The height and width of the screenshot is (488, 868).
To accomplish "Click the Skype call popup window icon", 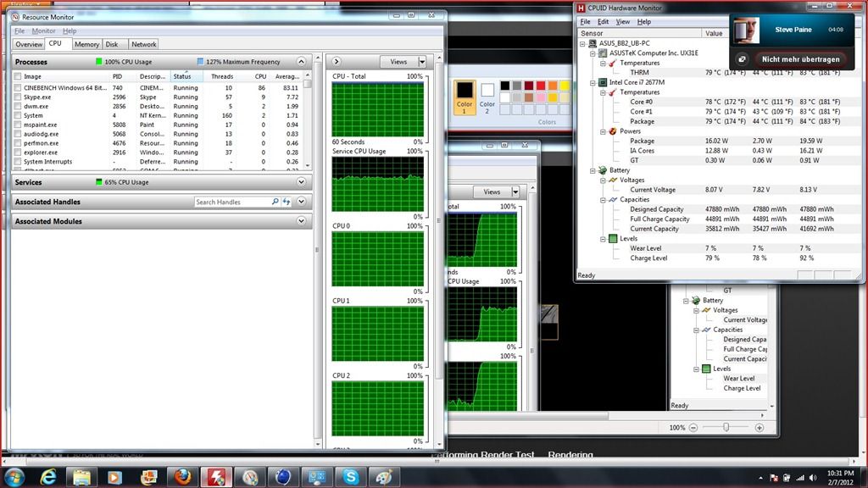I will 743,59.
